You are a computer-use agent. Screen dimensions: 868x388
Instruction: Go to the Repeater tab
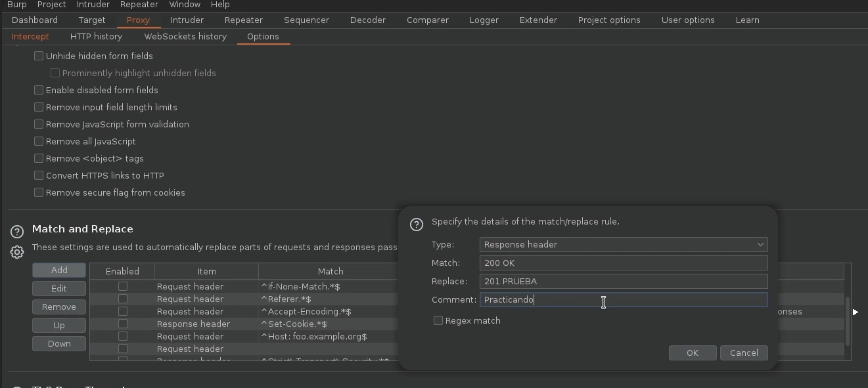243,20
